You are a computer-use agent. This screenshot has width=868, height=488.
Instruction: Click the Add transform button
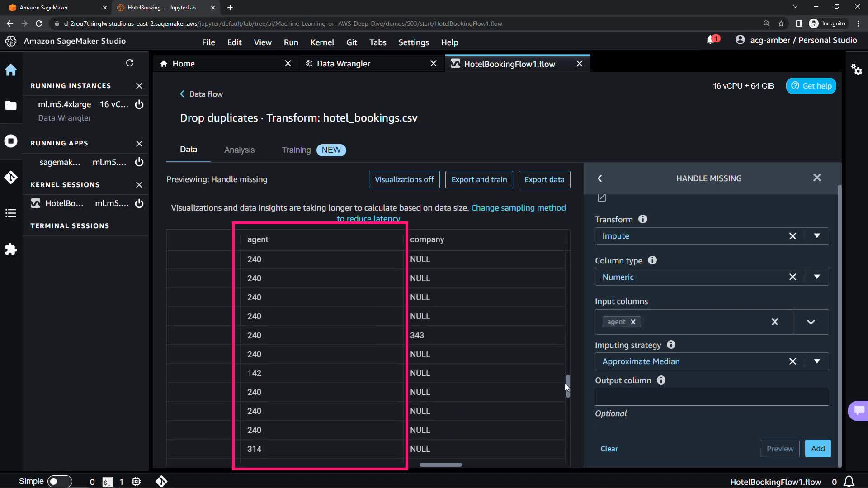[x=817, y=449]
